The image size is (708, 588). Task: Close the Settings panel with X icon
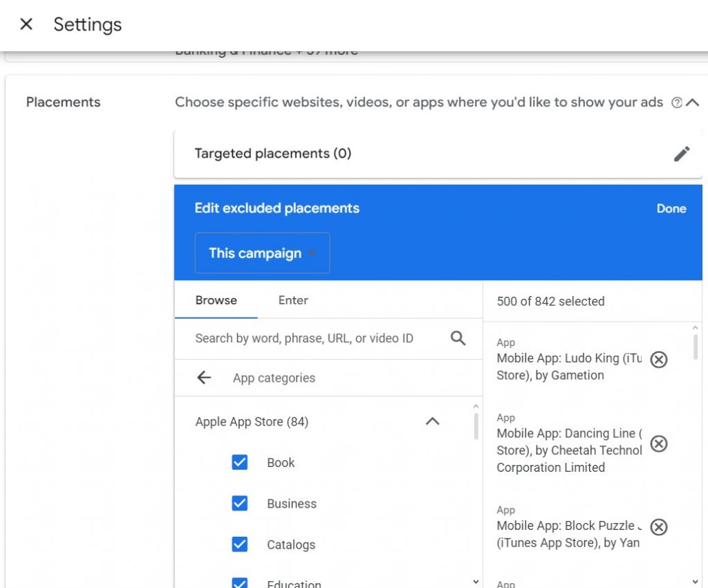pos(26,25)
